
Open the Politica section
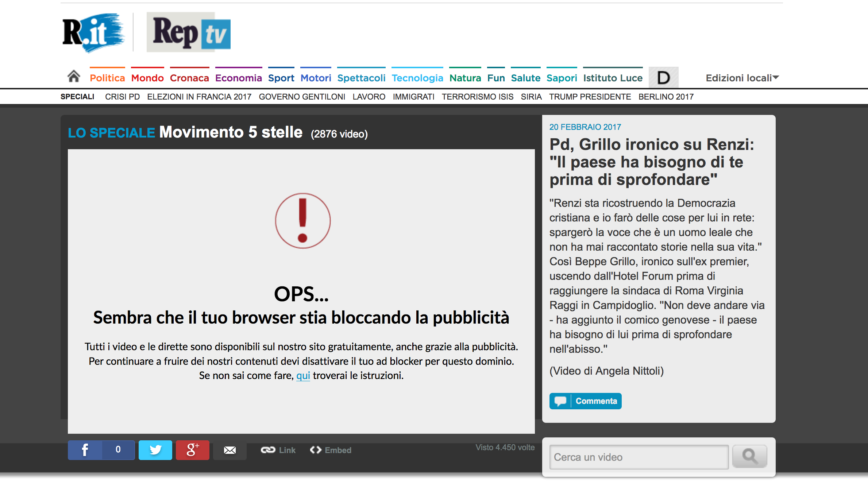[x=107, y=78]
